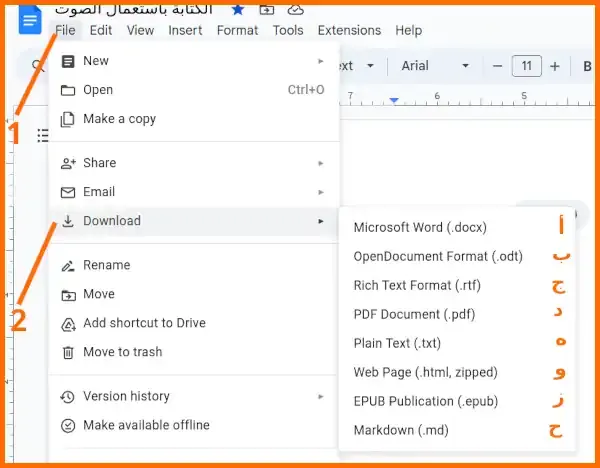Viewport: 600px width, 468px height.
Task: Download as OpenDocument Format (.odt)
Action: point(457,256)
